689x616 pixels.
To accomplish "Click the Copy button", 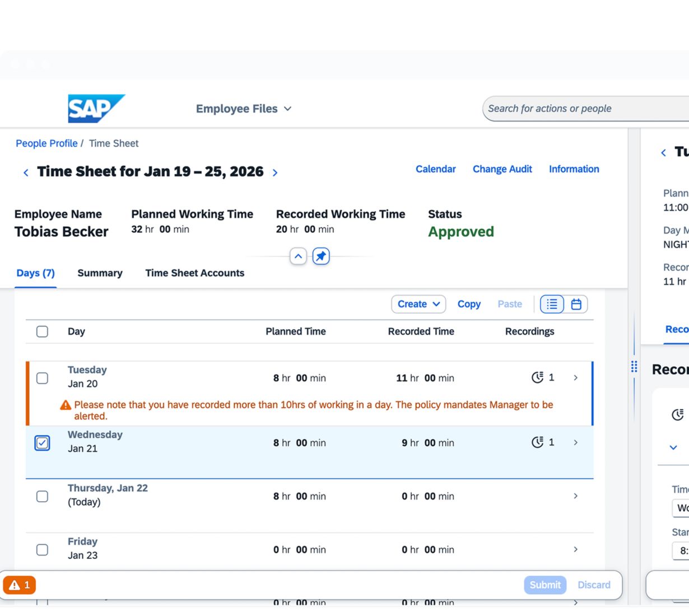I will pyautogui.click(x=469, y=304).
